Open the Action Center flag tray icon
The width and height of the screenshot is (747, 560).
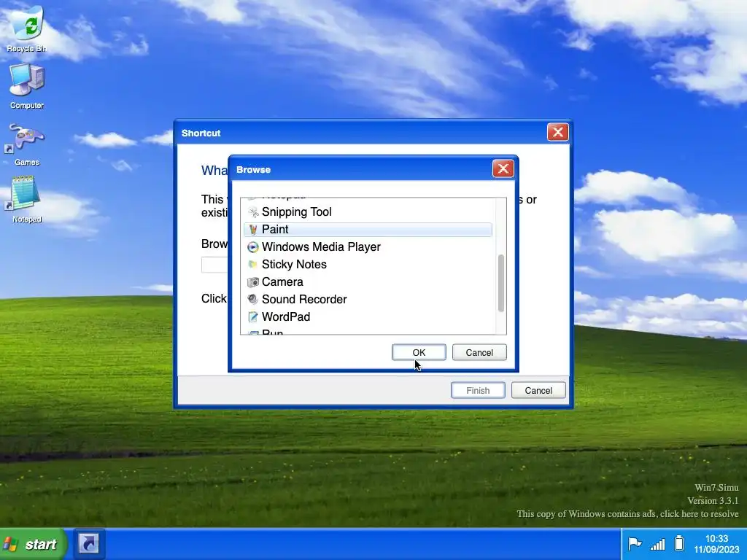(x=635, y=544)
